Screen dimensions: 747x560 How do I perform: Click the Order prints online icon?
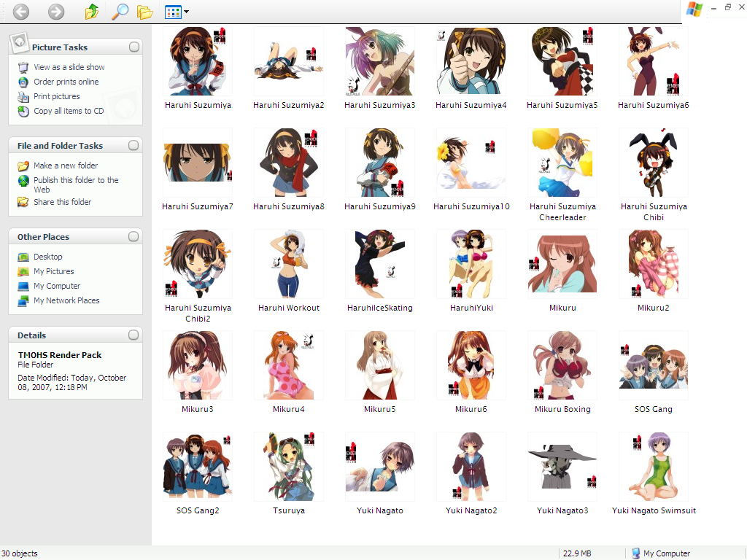[x=23, y=82]
